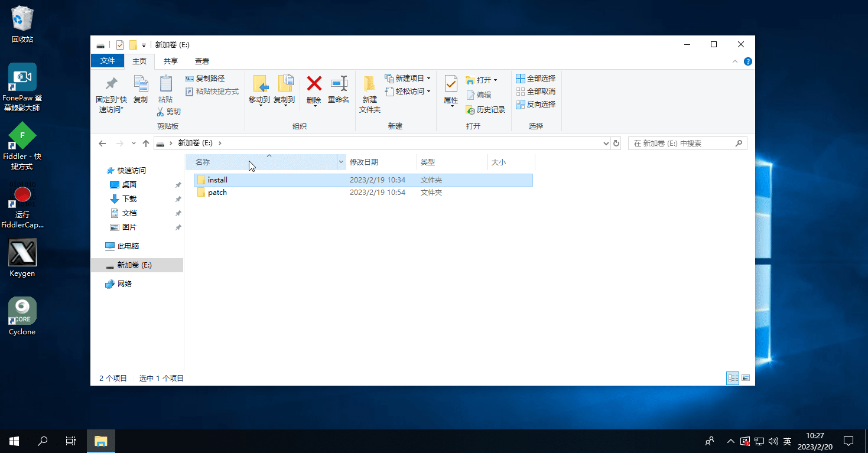Click the Refresh button by address bar
Image resolution: width=868 pixels, height=453 pixels.
point(616,144)
